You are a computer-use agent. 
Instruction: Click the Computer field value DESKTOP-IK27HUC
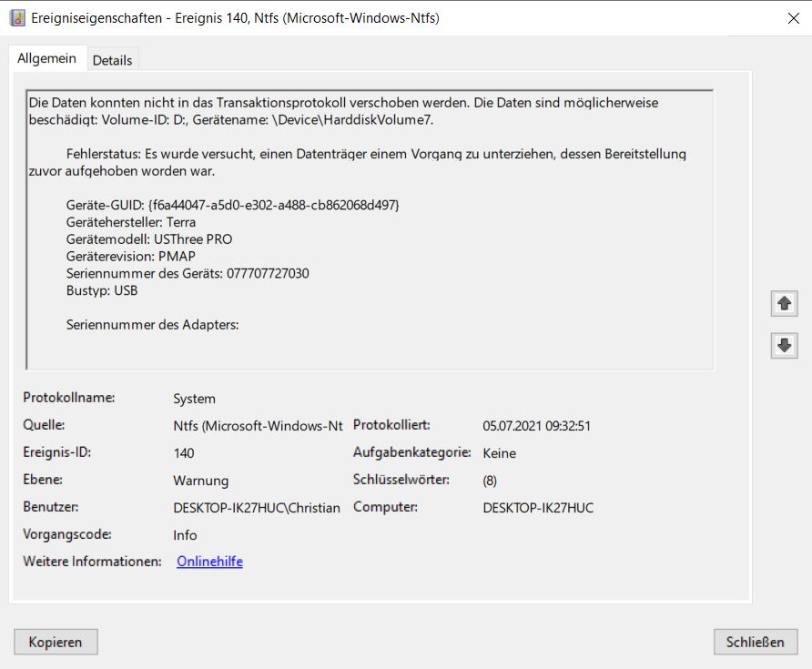[537, 508]
